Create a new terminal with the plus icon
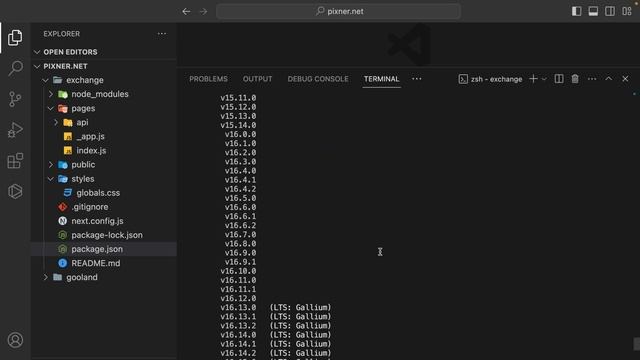This screenshot has height=360, width=640. pyautogui.click(x=533, y=79)
